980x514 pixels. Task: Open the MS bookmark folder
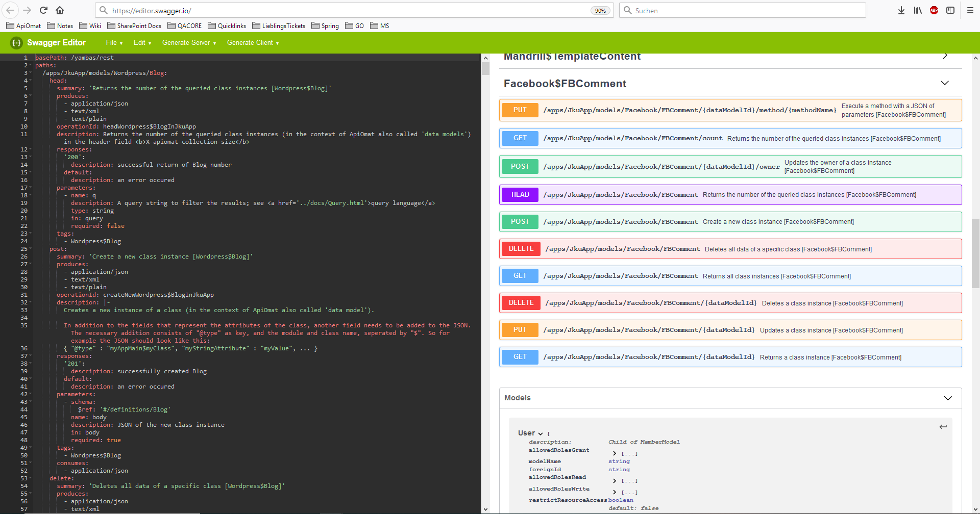(x=380, y=26)
